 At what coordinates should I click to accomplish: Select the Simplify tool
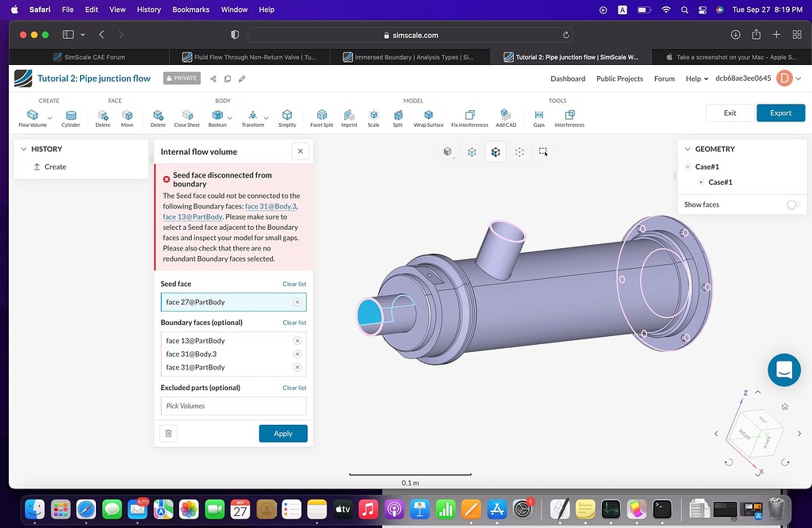(287, 114)
